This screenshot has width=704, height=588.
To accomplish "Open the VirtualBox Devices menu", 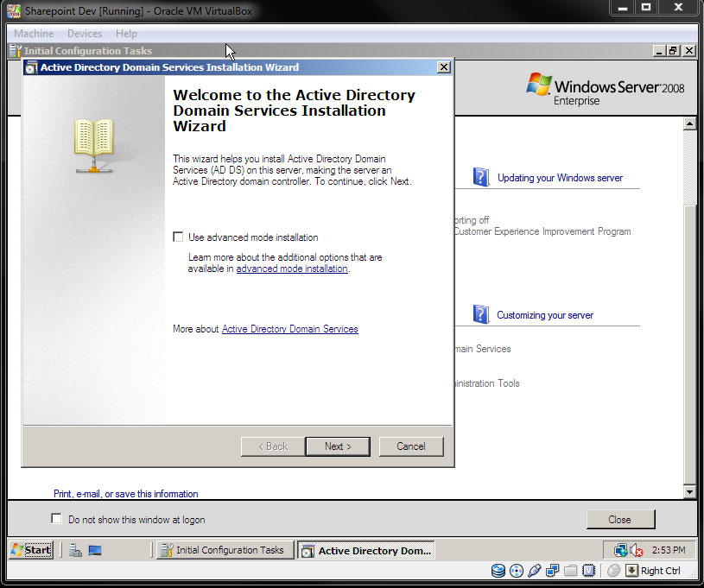I will pyautogui.click(x=85, y=34).
